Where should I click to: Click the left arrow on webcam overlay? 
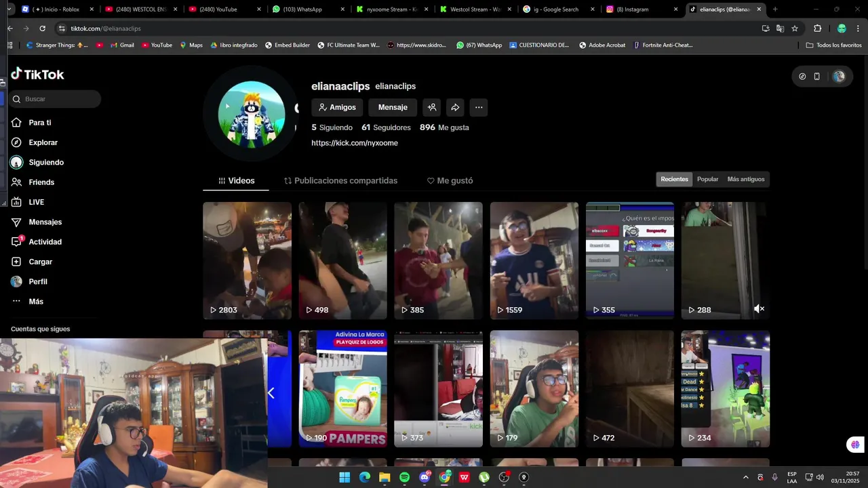point(271,393)
